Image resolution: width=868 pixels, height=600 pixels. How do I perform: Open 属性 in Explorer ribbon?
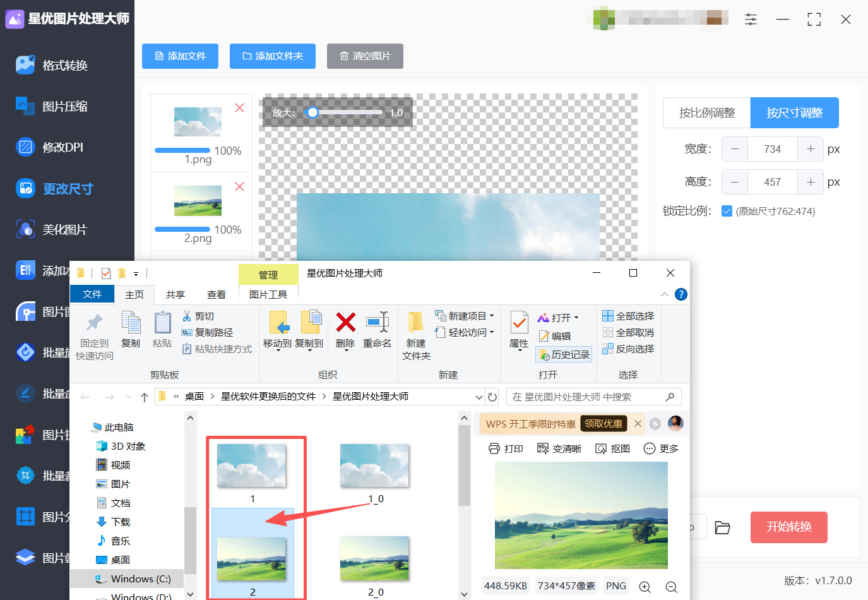[x=519, y=331]
